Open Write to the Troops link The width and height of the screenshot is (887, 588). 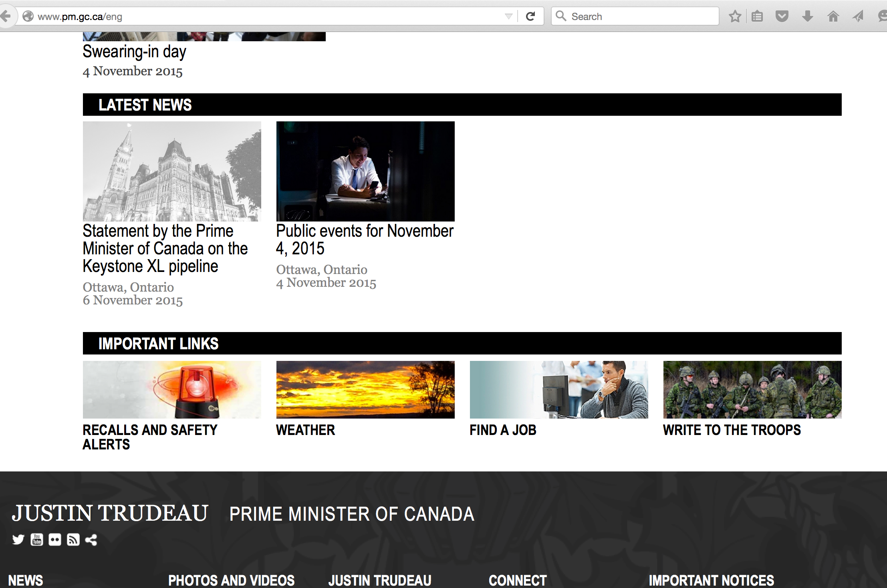tap(732, 430)
